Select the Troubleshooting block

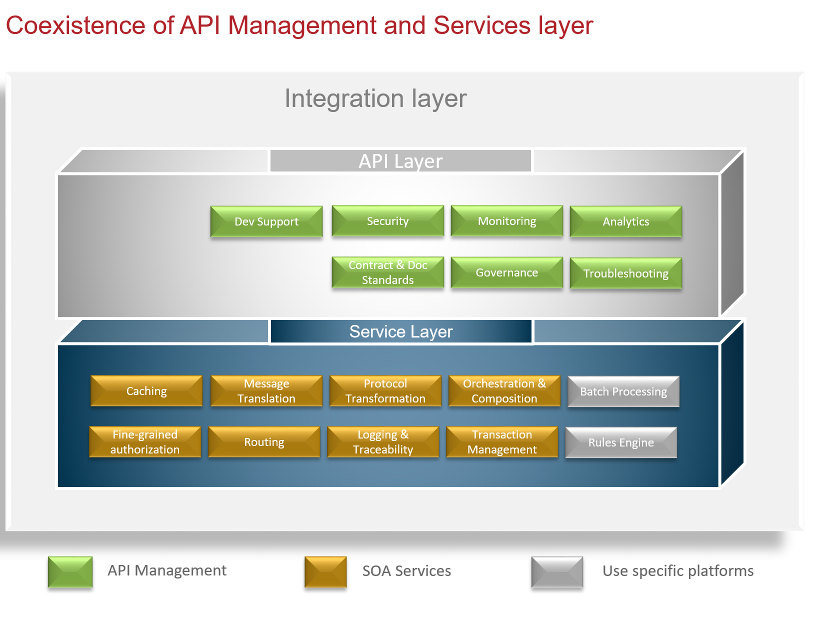(626, 273)
